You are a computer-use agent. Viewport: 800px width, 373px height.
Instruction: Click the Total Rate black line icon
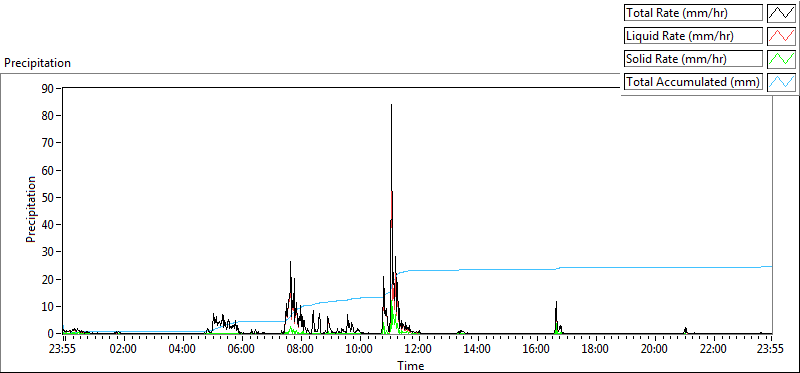[x=781, y=13]
